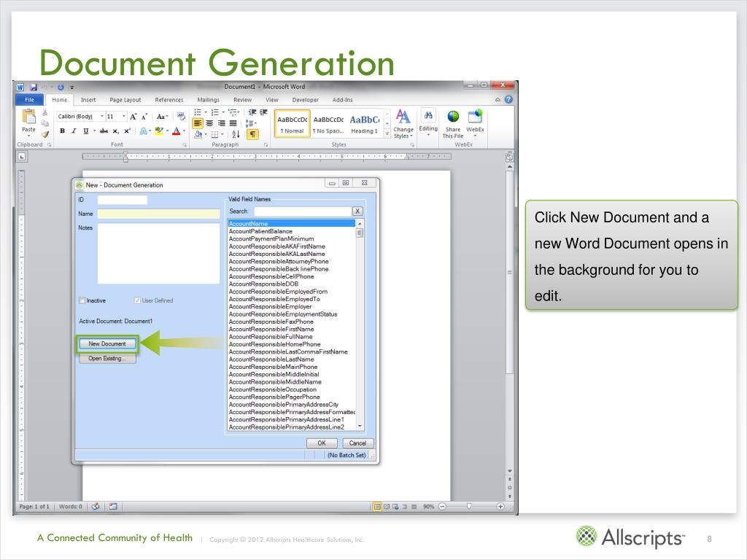Click the Search field for valid field names

click(x=303, y=211)
